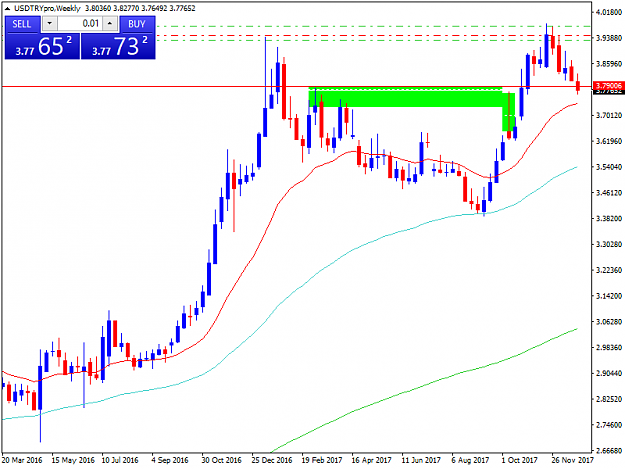Click the 3.61960 price scale label
This screenshot has height=469, width=625.
(x=609, y=141)
